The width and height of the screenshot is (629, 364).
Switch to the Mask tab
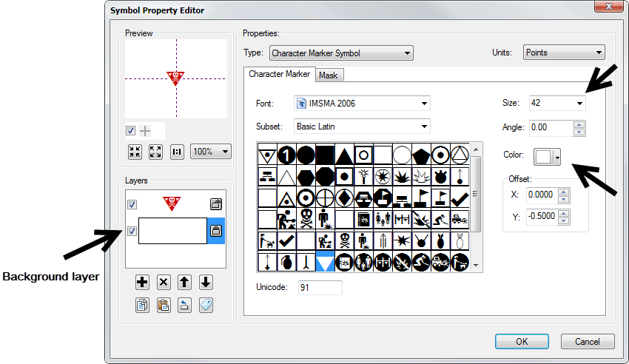click(x=328, y=75)
